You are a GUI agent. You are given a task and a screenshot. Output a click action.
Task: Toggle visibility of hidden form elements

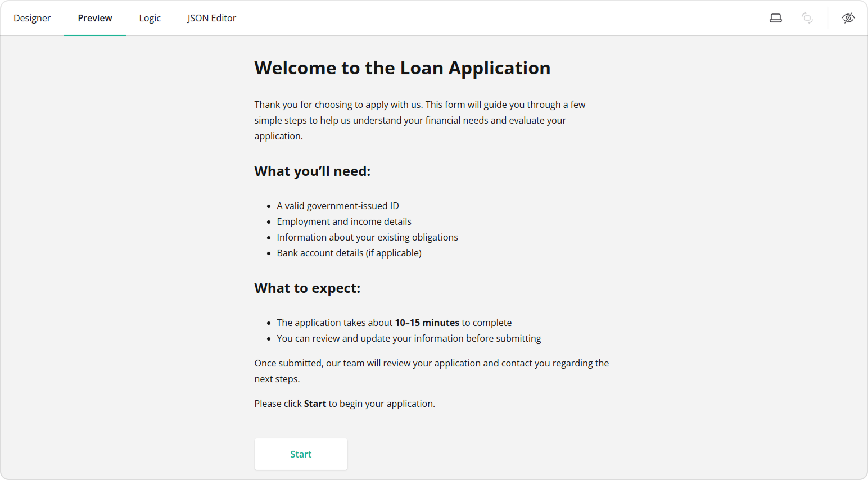pyautogui.click(x=848, y=17)
